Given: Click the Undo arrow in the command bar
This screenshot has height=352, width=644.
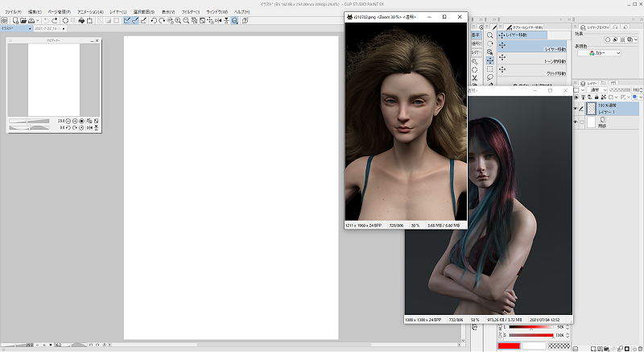Looking at the screenshot, I should (x=46, y=20).
